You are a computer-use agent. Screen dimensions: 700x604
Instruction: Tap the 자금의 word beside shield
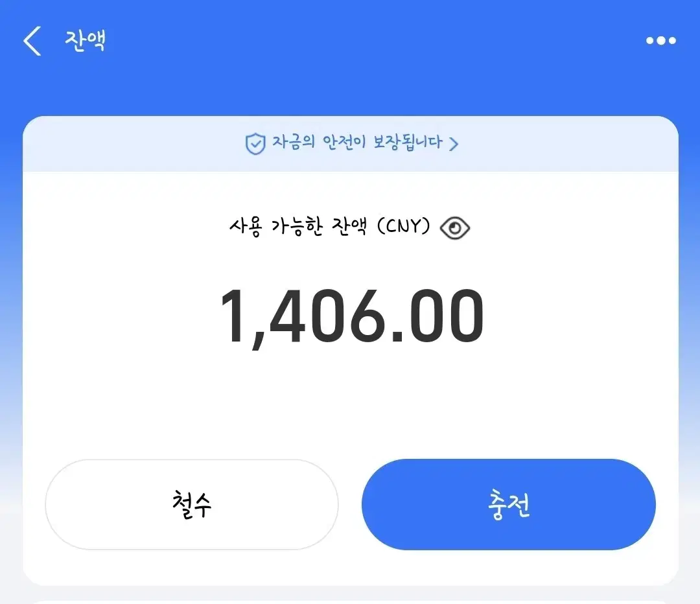pos(294,142)
